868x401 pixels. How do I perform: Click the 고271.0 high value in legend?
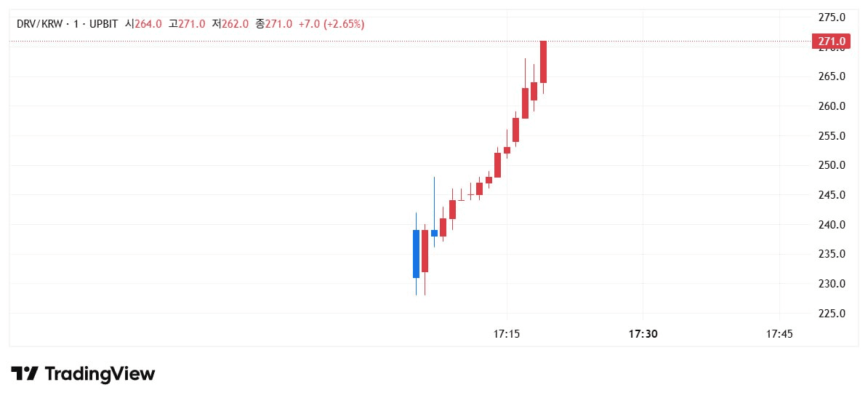click(x=187, y=24)
